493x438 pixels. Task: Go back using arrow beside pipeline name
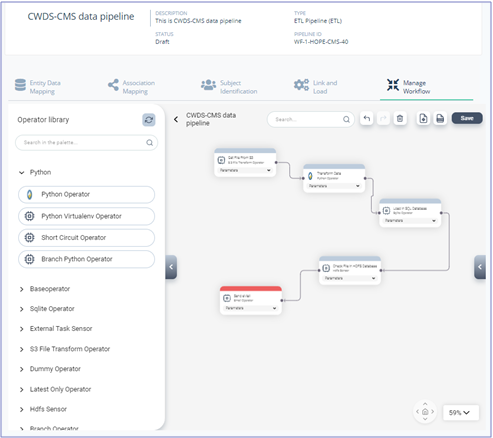(176, 119)
